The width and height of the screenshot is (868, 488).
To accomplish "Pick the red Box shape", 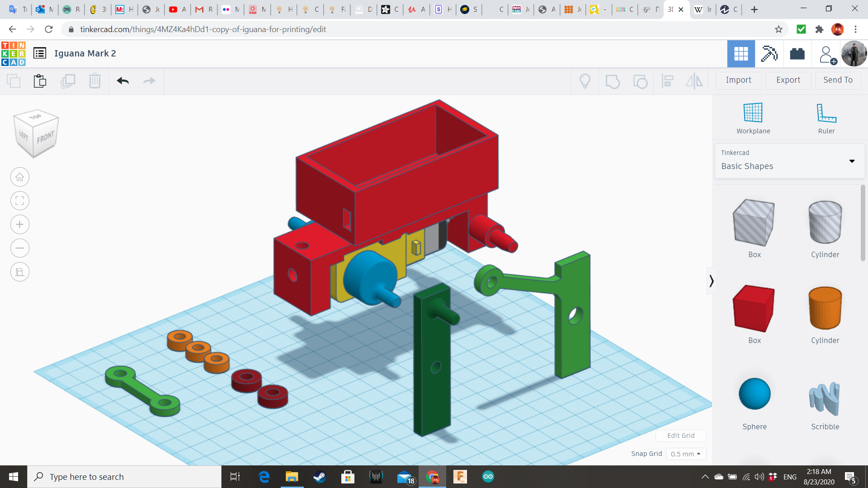I will pyautogui.click(x=754, y=309).
